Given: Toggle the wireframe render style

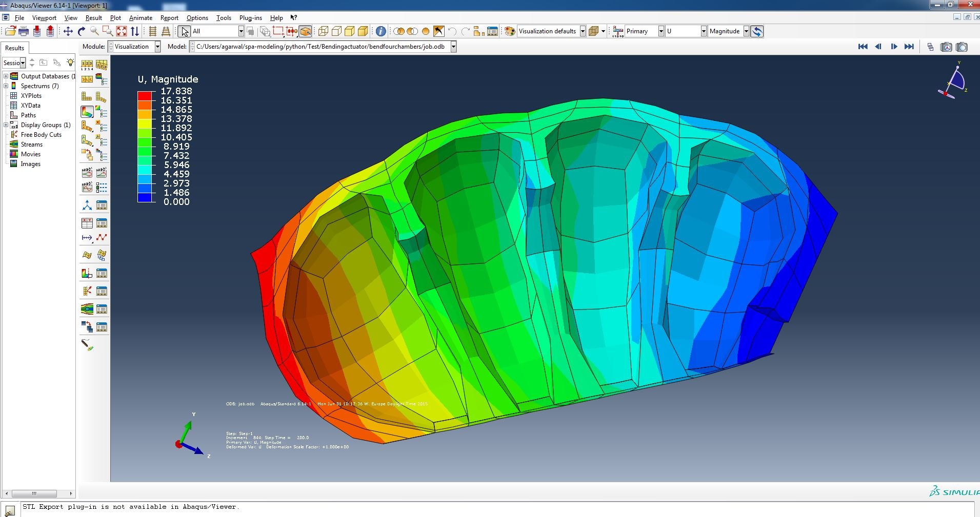Looking at the screenshot, I should pos(323,31).
